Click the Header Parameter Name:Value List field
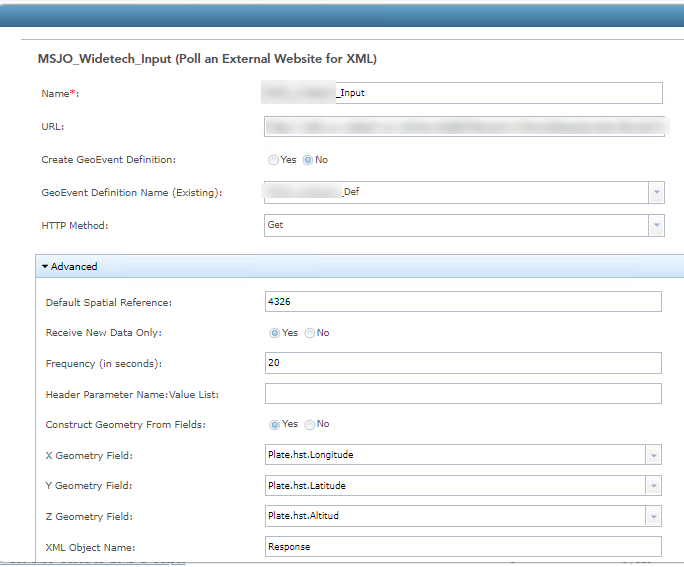This screenshot has height=567, width=684. pyautogui.click(x=463, y=394)
